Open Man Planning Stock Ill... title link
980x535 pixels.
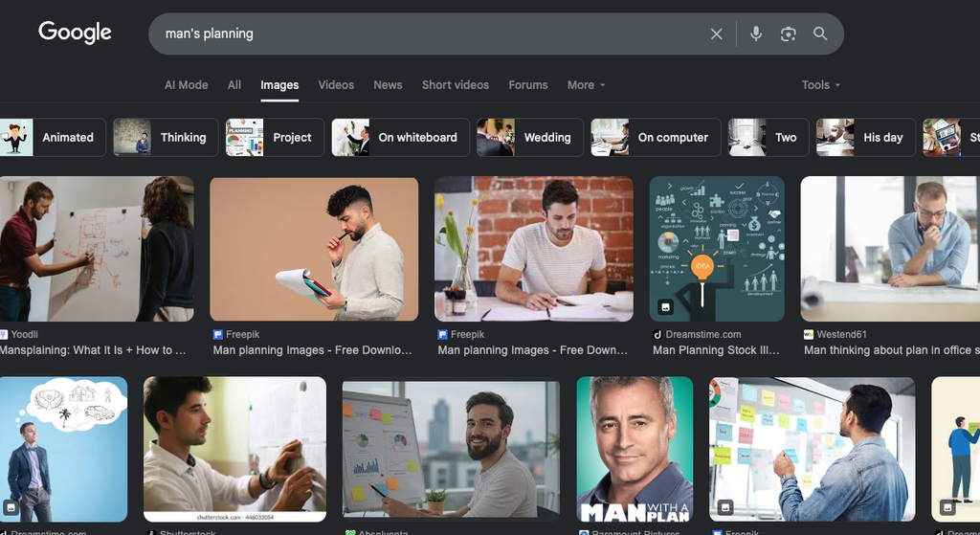click(716, 350)
